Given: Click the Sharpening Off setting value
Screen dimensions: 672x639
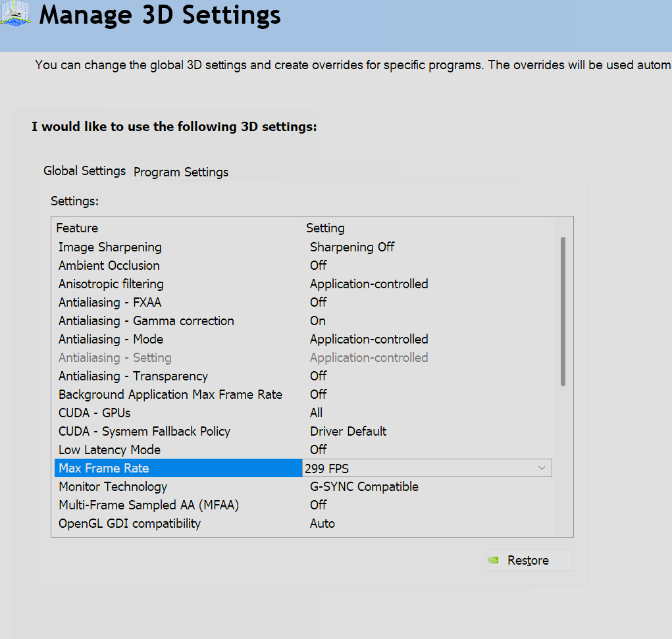Looking at the screenshot, I should (x=352, y=247).
